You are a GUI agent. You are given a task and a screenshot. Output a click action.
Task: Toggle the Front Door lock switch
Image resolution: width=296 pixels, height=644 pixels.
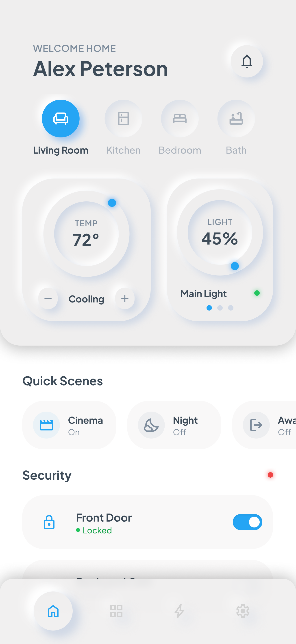247,522
